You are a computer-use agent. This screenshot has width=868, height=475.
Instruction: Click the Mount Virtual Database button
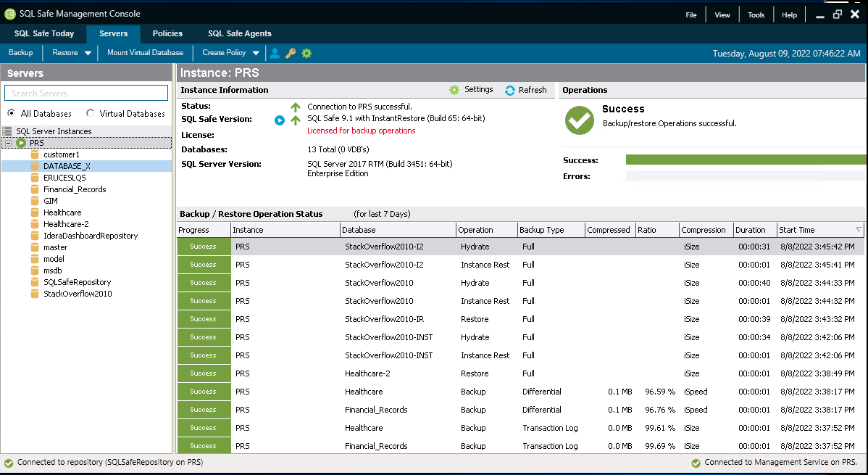click(x=145, y=53)
